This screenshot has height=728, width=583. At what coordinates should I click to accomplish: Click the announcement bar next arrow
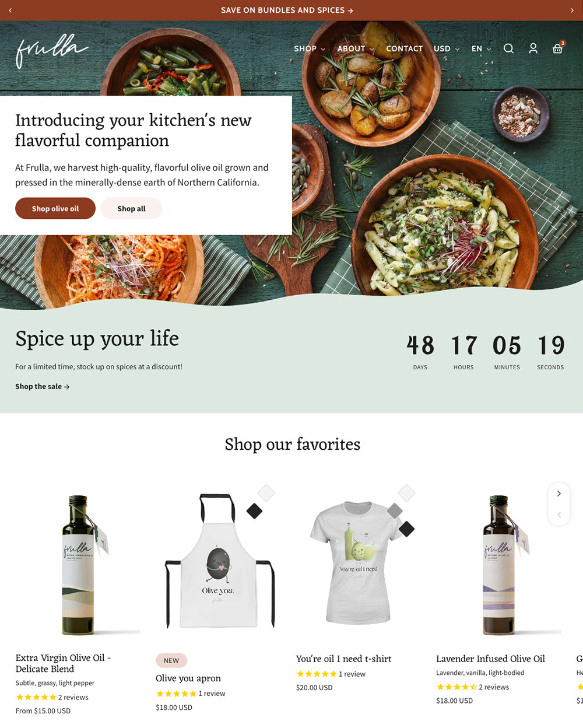tap(572, 10)
